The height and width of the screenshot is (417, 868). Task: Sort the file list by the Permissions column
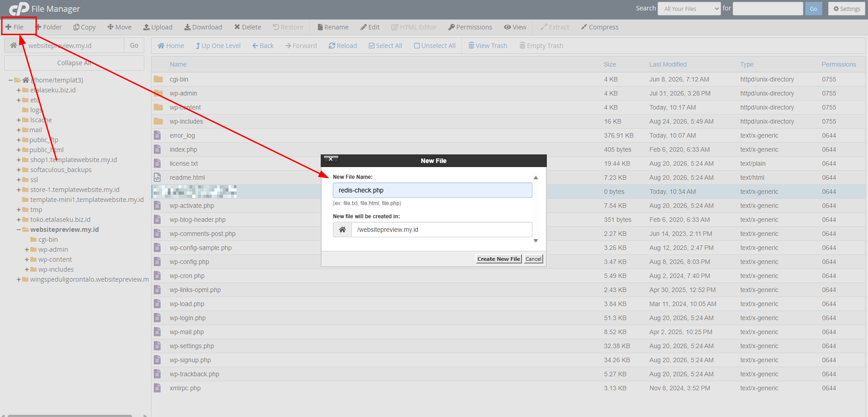(839, 64)
